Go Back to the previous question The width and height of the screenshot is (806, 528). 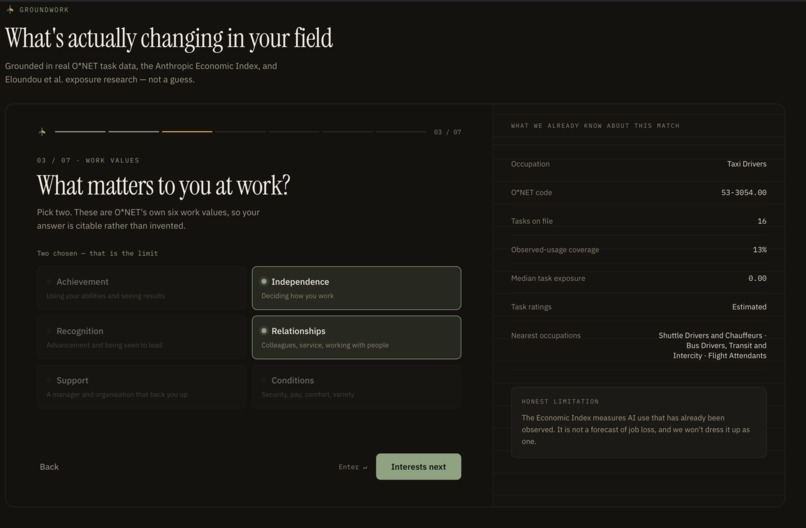click(49, 467)
